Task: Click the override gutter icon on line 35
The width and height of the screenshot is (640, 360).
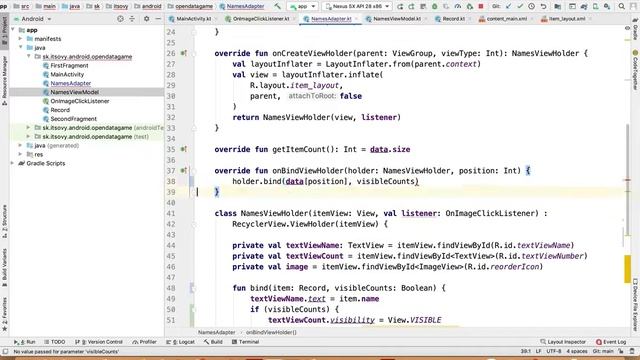Action: (x=184, y=149)
